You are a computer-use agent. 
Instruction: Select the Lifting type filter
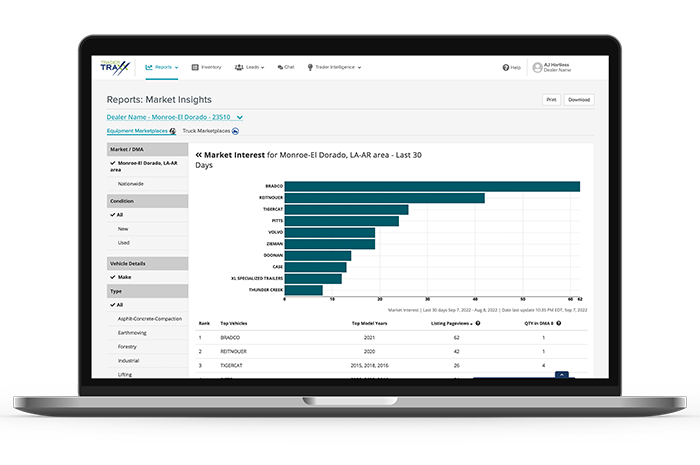(x=147, y=374)
